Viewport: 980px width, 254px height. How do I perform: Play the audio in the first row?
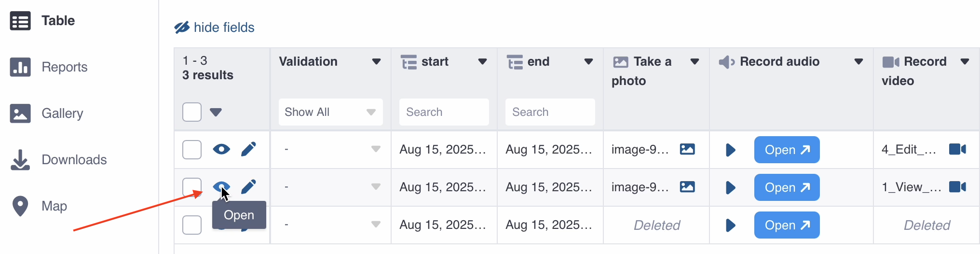[x=731, y=150]
